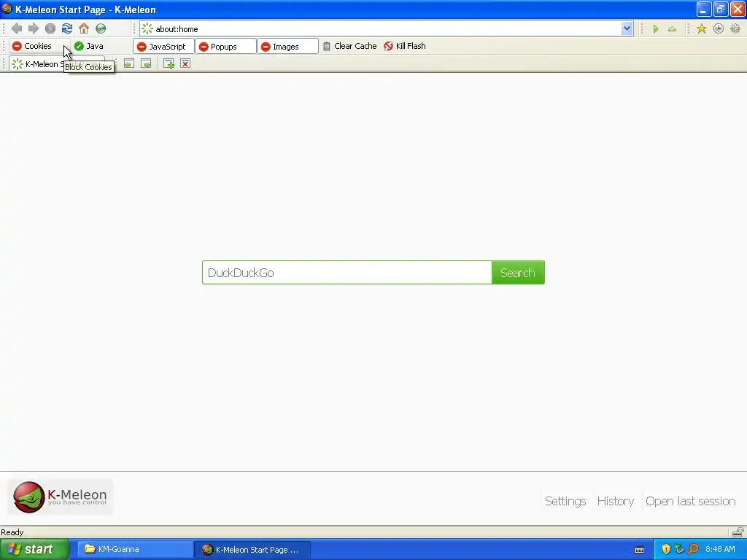Click the orange magnifier tray icon
The width and height of the screenshot is (747, 560).
[693, 549]
